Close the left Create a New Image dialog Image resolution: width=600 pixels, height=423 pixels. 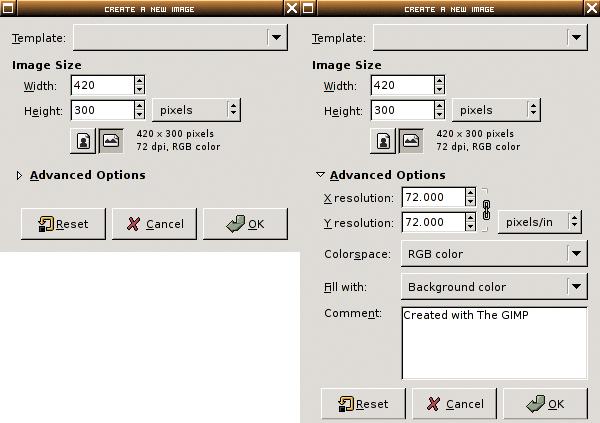point(292,8)
